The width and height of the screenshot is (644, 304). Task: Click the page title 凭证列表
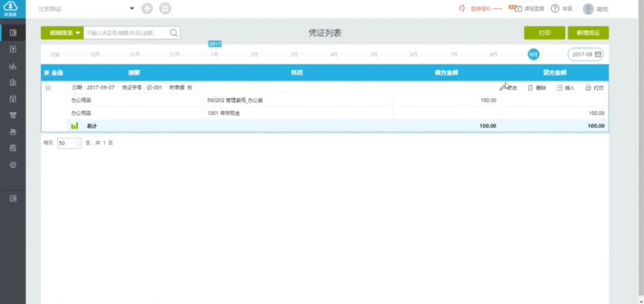325,34
